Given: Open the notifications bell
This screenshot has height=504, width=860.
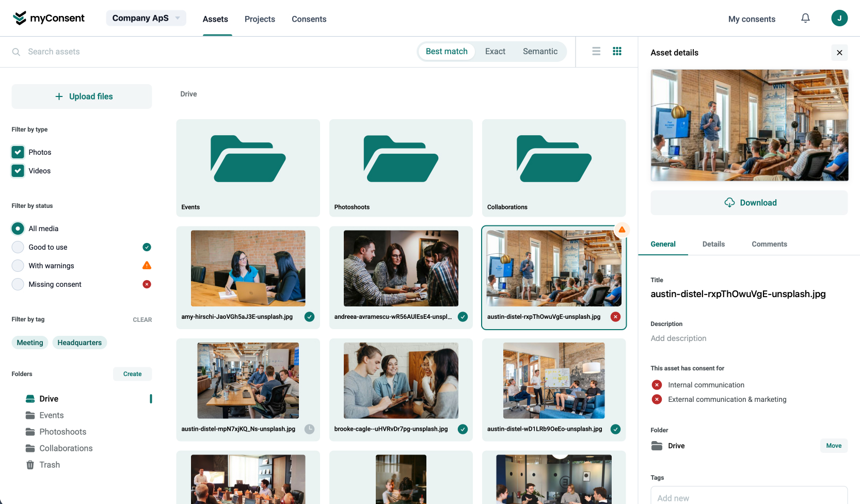Looking at the screenshot, I should (x=805, y=18).
